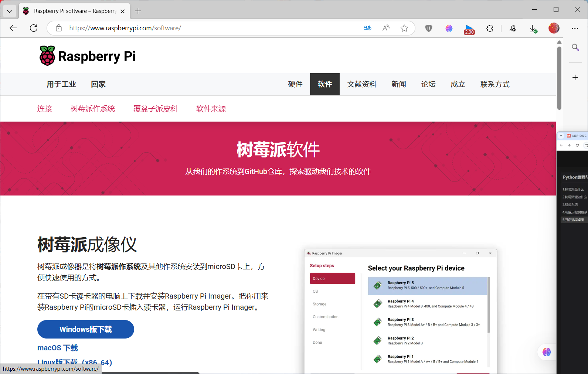Screen dimensions: 588x374
Task: Click Raspberry Pi 5 device row
Action: [428, 286]
